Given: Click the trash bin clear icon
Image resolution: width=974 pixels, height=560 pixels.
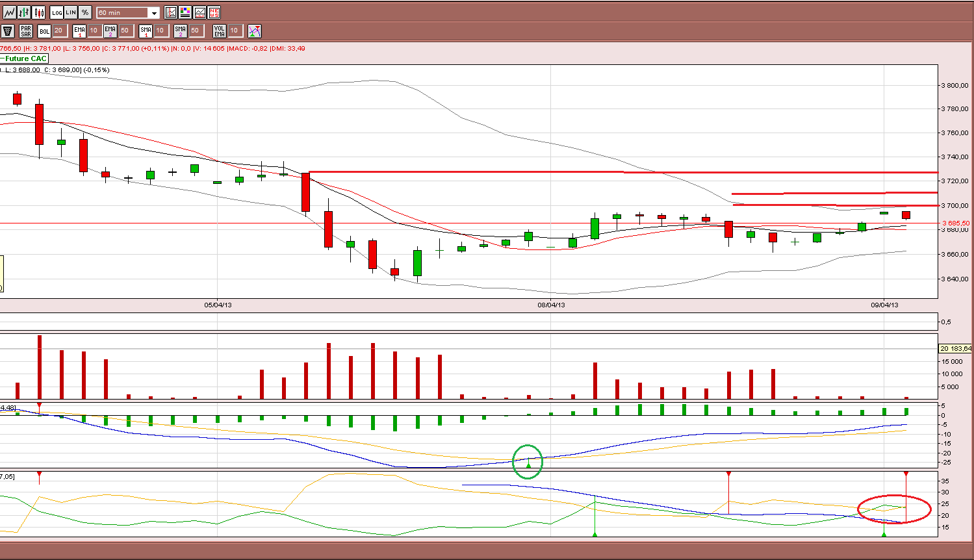Looking at the screenshot, I should [x=8, y=31].
